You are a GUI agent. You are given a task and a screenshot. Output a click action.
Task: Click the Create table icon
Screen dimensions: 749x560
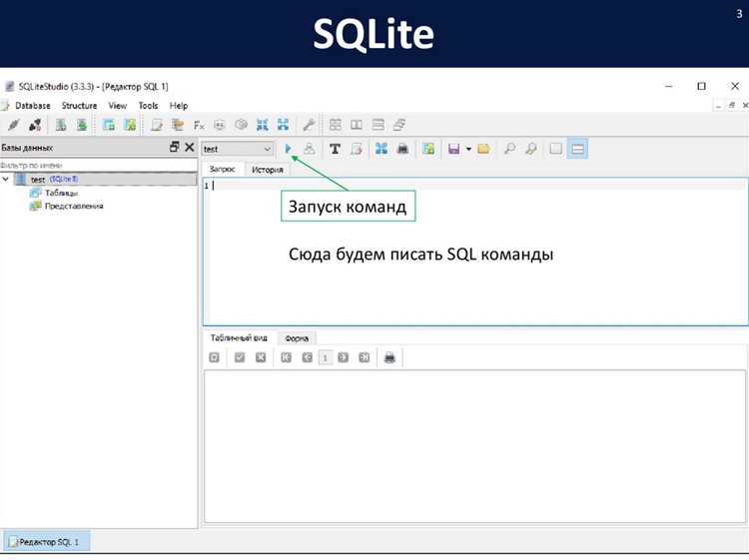109,125
